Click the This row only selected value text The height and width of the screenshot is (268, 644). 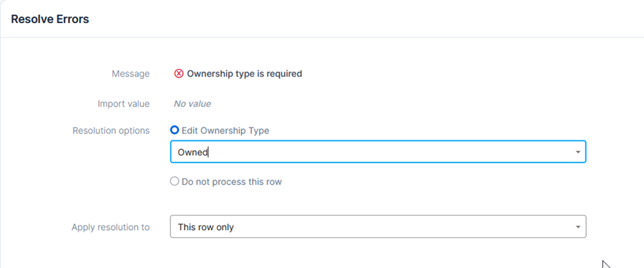pos(205,227)
